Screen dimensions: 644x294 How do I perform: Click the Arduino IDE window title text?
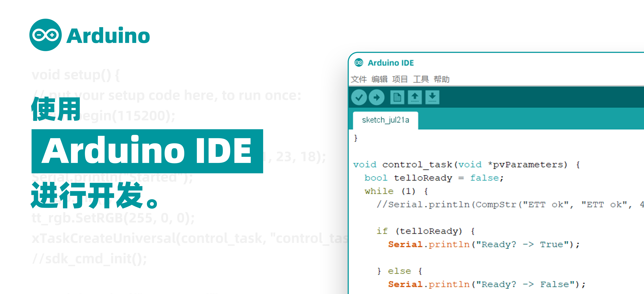pos(391,63)
